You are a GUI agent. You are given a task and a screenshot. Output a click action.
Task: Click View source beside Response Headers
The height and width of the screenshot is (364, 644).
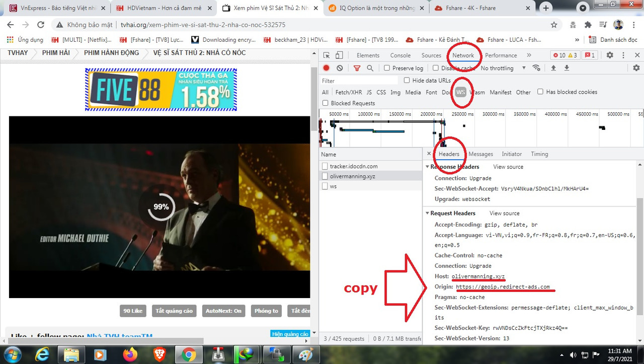(508, 167)
